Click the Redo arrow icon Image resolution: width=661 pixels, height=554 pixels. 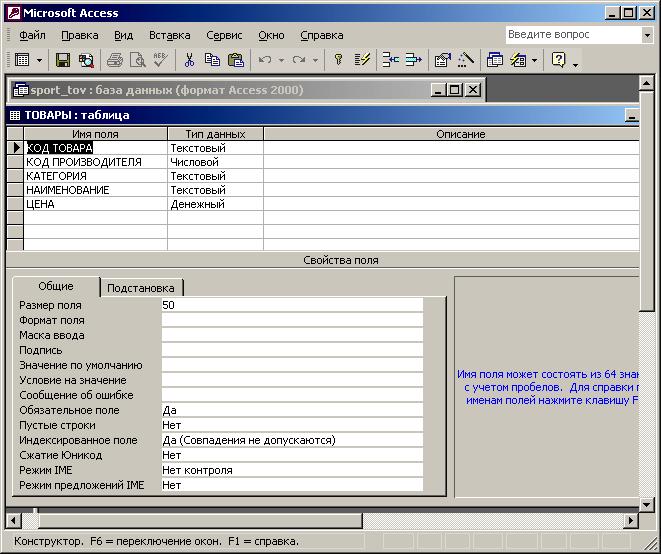(299, 60)
